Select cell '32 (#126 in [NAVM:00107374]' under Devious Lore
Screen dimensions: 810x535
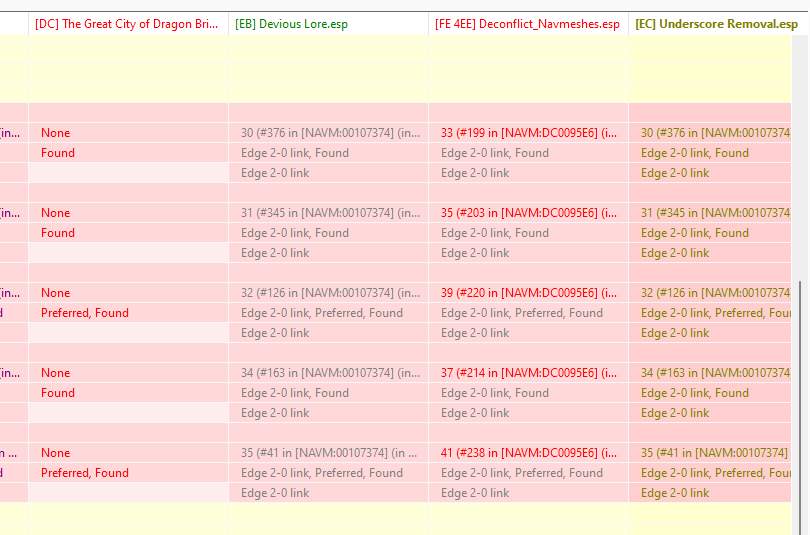331,293
